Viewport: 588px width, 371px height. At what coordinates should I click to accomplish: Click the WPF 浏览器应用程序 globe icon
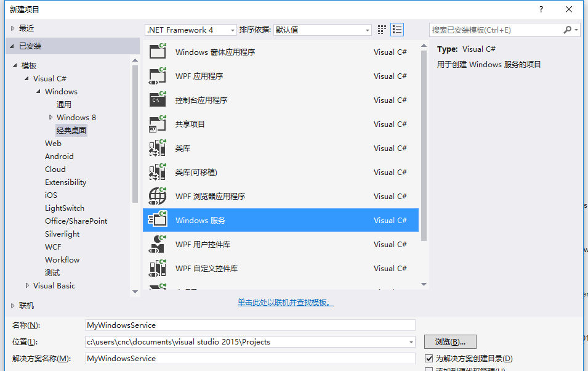pyautogui.click(x=158, y=195)
